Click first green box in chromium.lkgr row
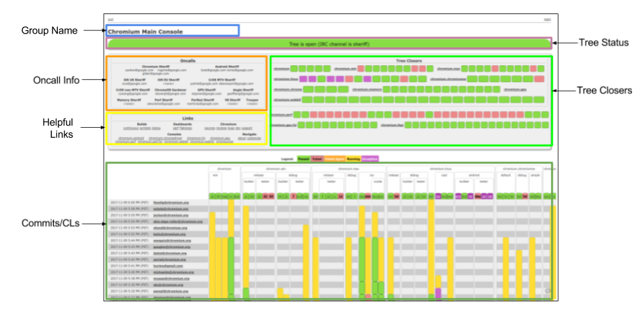644x312 pixels. 409,125
